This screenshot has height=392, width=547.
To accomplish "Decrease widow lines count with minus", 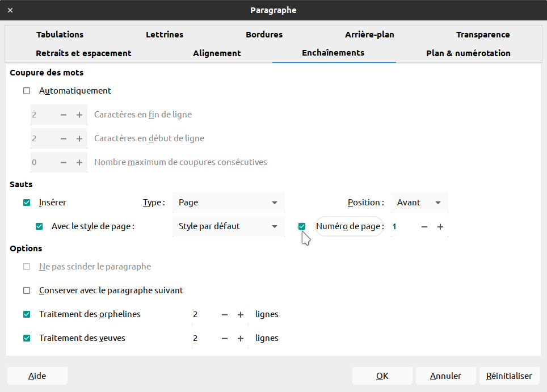I will (225, 338).
